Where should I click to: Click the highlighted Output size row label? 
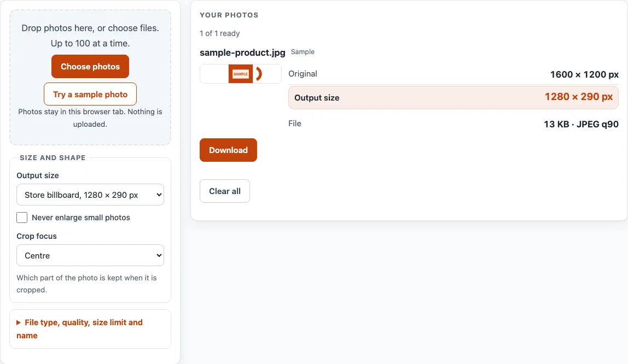click(x=317, y=98)
